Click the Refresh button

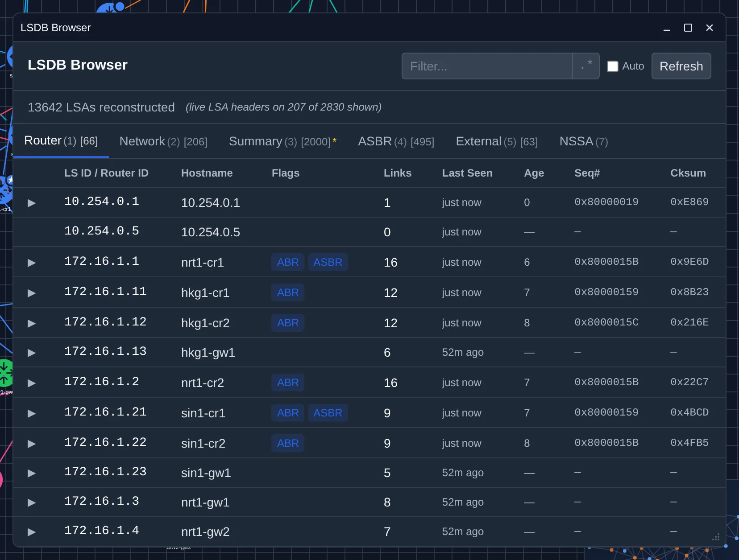(681, 66)
